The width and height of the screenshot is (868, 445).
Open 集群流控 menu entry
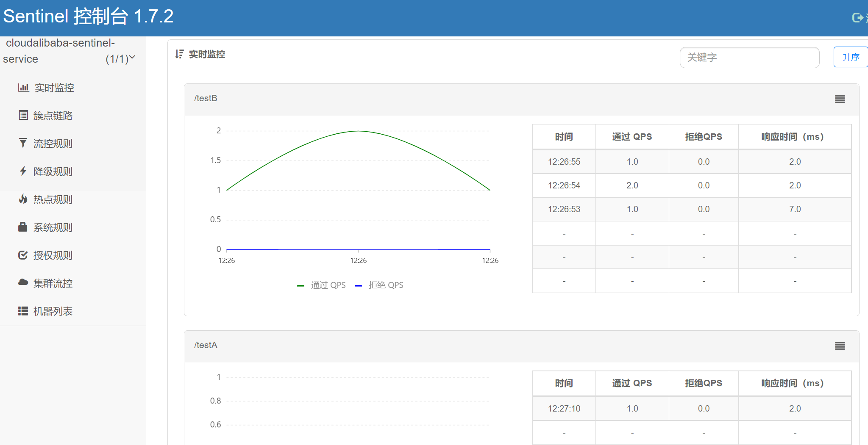[53, 283]
